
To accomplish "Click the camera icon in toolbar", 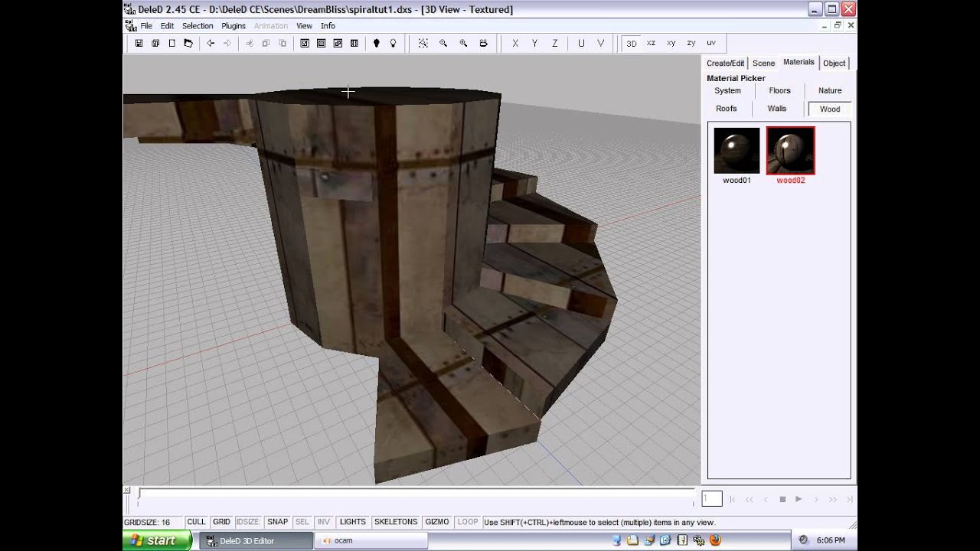I will click(483, 44).
